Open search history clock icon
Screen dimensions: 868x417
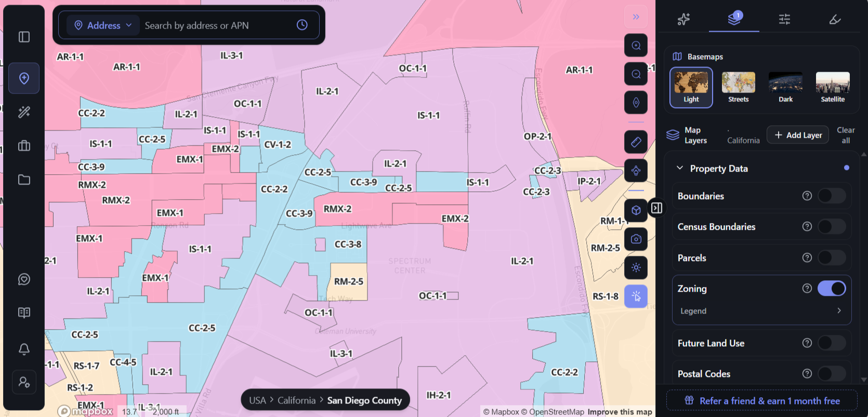click(302, 25)
